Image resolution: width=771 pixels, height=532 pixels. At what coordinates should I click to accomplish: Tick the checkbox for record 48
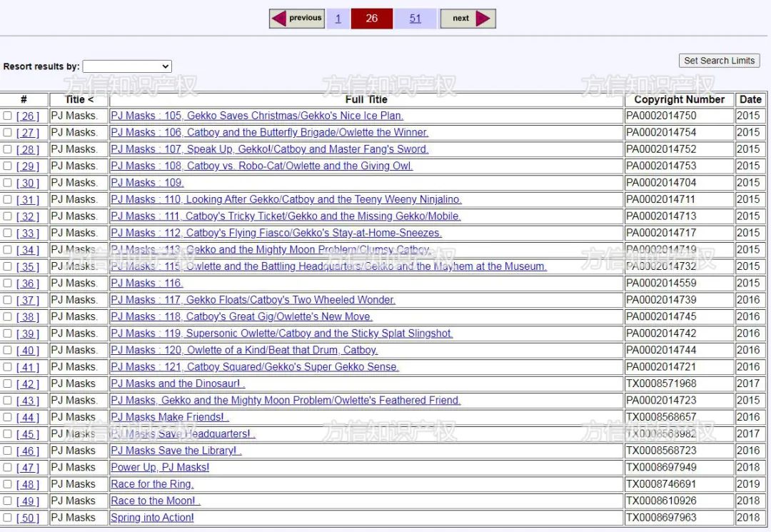point(7,484)
